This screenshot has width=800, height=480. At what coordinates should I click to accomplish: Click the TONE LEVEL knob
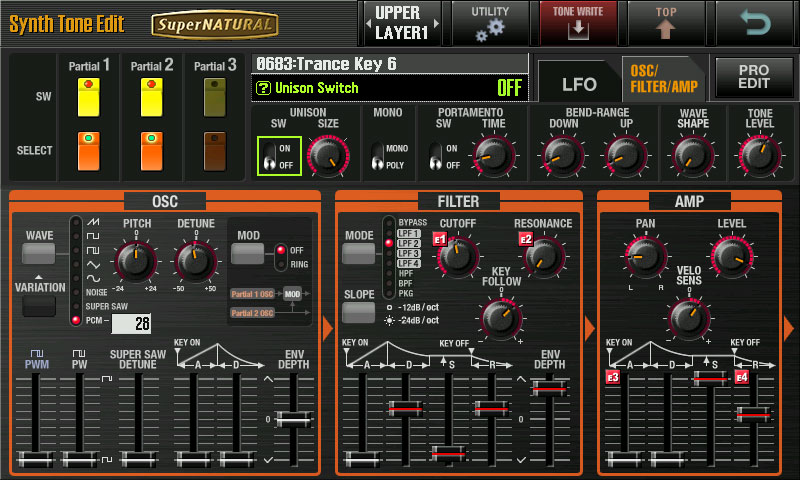pyautogui.click(x=760, y=156)
